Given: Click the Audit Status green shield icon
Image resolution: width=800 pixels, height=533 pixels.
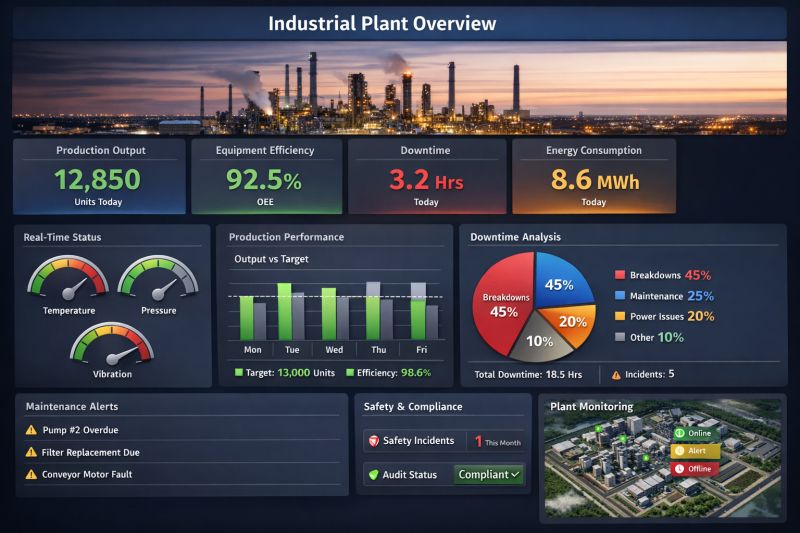Looking at the screenshot, I should click(374, 474).
